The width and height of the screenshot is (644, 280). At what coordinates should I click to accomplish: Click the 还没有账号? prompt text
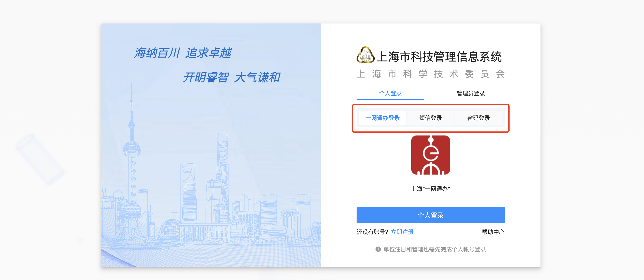[x=372, y=232]
